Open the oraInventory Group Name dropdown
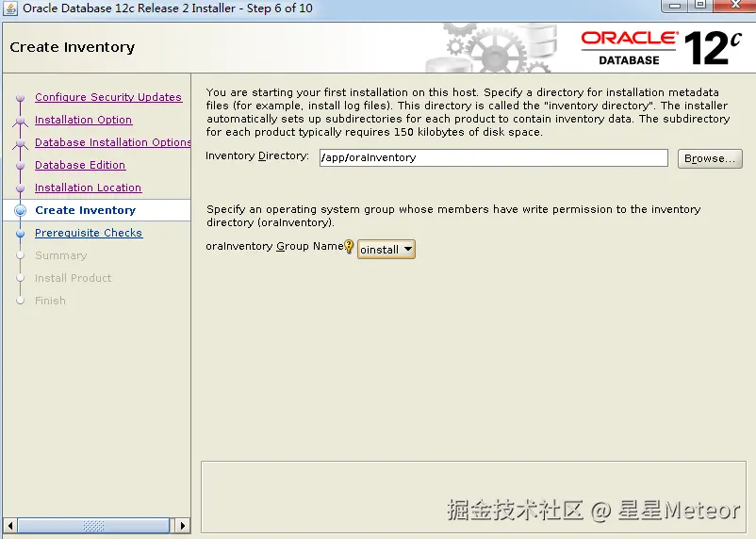This screenshot has height=539, width=756. click(x=386, y=250)
